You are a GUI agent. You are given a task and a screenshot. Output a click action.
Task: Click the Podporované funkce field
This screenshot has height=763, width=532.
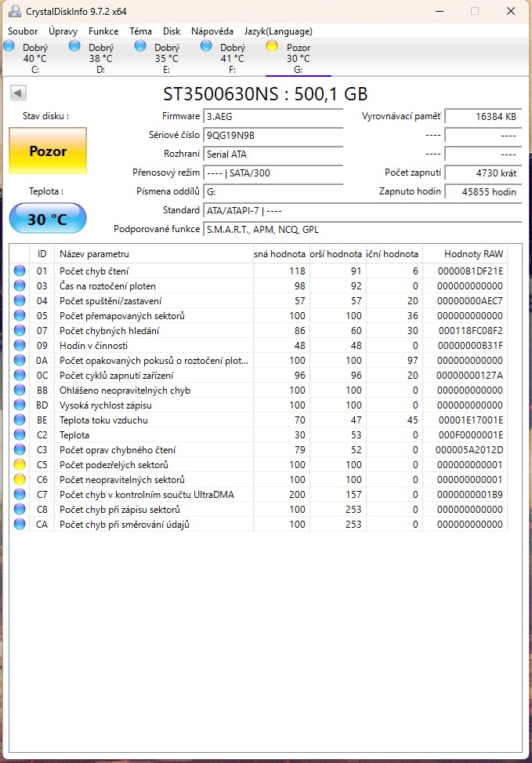(362, 229)
